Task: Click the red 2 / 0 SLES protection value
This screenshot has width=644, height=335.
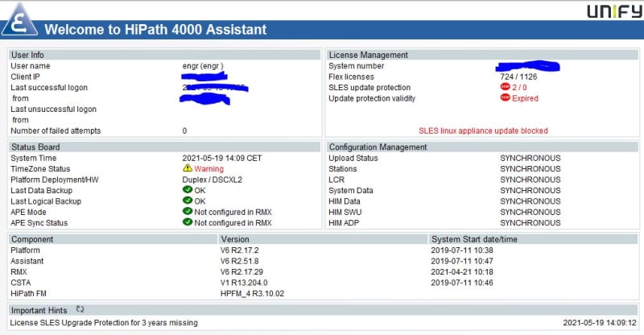Action: (519, 88)
